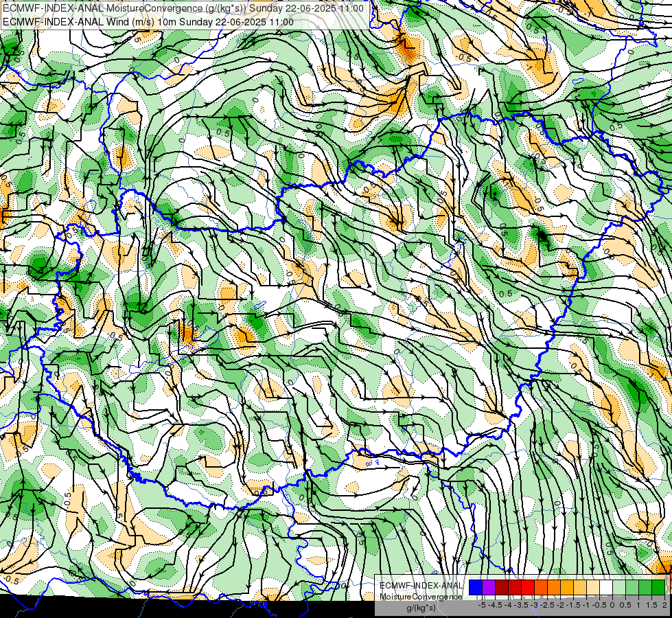Click the purple swatch in the legend
Screen dimensions: 672x618
point(489,588)
